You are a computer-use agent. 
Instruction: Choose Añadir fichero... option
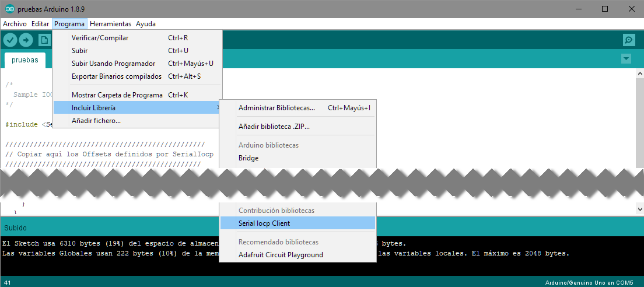96,121
